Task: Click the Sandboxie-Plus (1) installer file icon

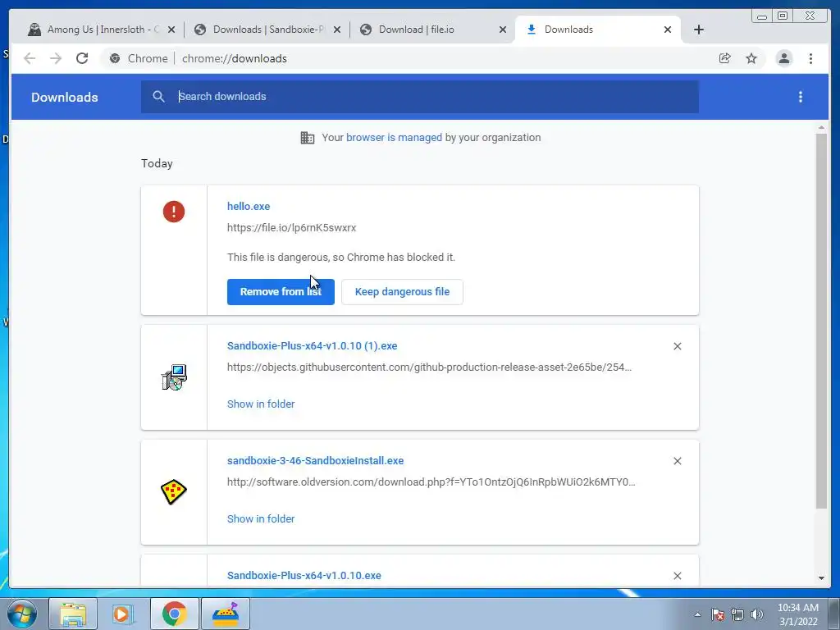Action: (174, 377)
